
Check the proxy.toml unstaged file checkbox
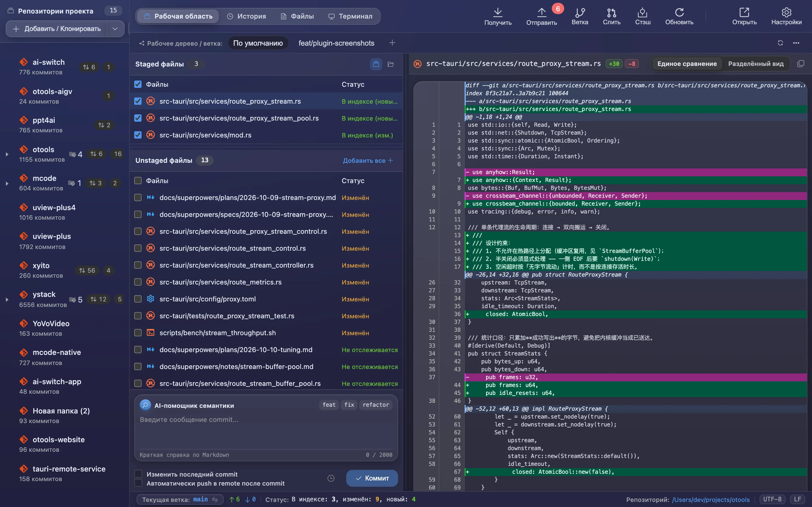click(x=138, y=299)
